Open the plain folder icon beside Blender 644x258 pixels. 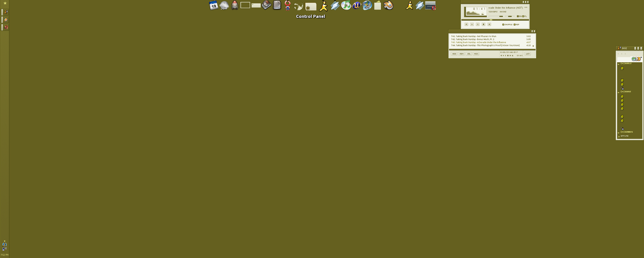(378, 5)
